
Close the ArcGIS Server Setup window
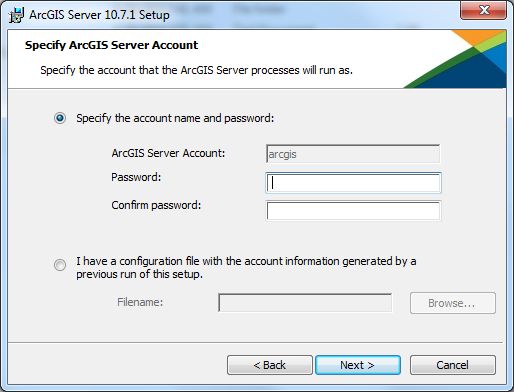tap(484, 10)
